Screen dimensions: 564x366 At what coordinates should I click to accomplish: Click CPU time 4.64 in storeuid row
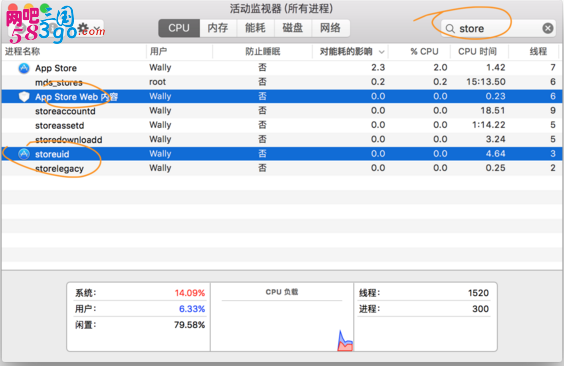pyautogui.click(x=495, y=154)
